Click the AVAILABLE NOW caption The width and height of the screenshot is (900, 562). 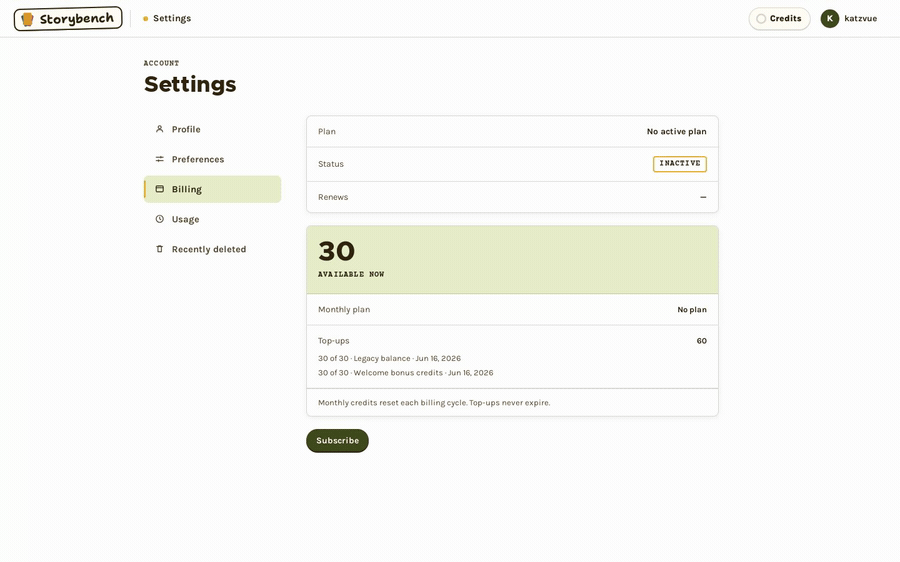tap(351, 274)
